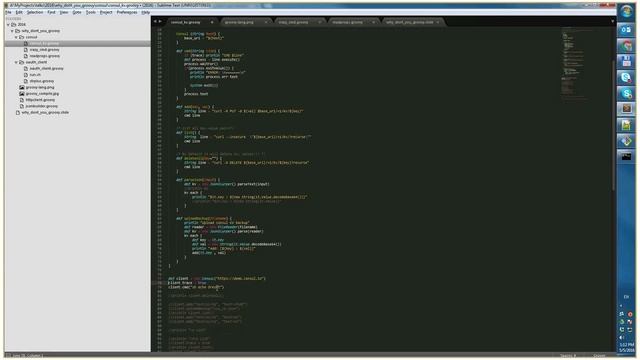Select consul_kv.groovy in the sidebar
Image resolution: width=640 pixels, height=360 pixels.
tap(44, 43)
